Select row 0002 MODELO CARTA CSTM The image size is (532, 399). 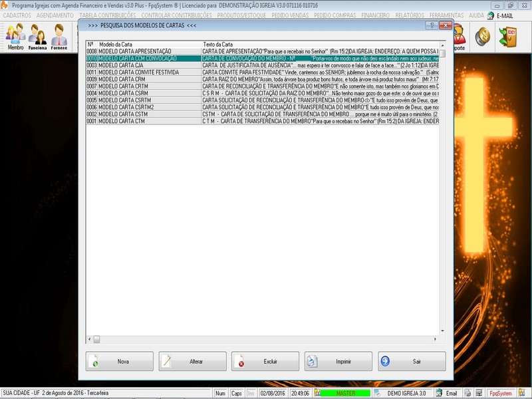click(263, 114)
